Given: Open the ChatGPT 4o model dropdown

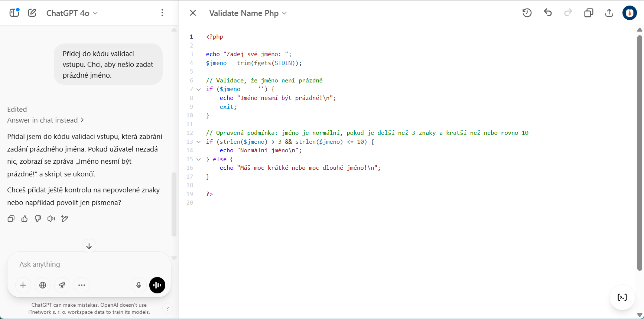Looking at the screenshot, I should coord(72,13).
